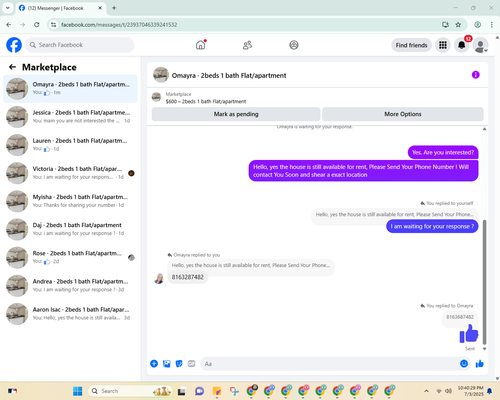Choose a sticker from the sticker icon
The height and width of the screenshot is (400, 500).
(x=179, y=364)
